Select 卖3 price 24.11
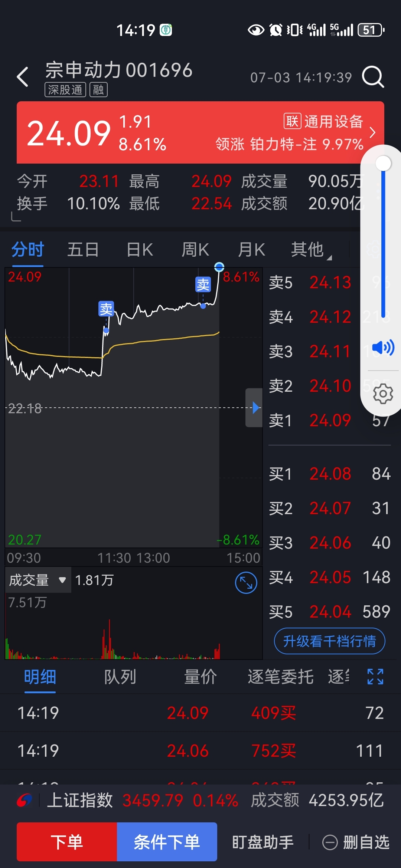The width and height of the screenshot is (401, 868). [x=330, y=352]
